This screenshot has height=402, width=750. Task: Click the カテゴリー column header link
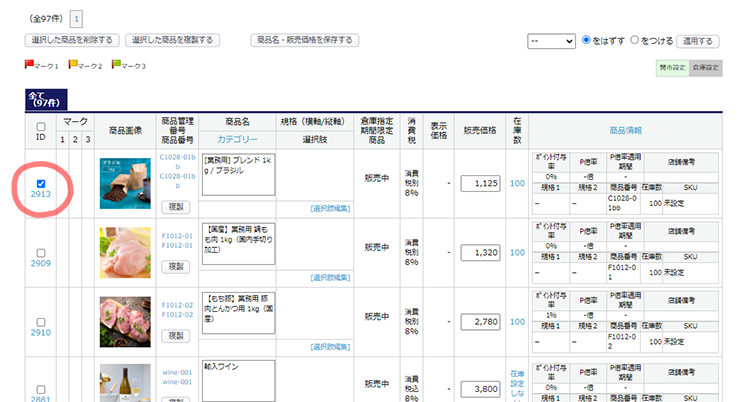(x=238, y=139)
